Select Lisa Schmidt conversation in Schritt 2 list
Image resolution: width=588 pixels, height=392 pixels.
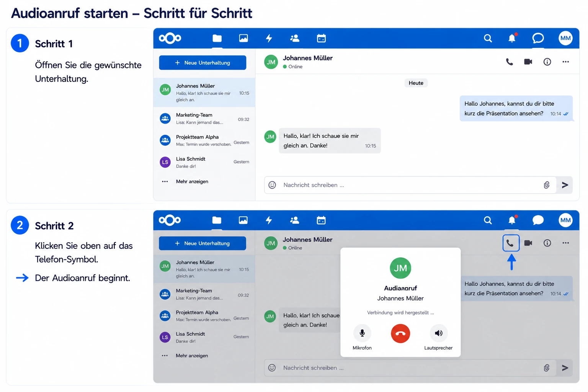point(204,337)
